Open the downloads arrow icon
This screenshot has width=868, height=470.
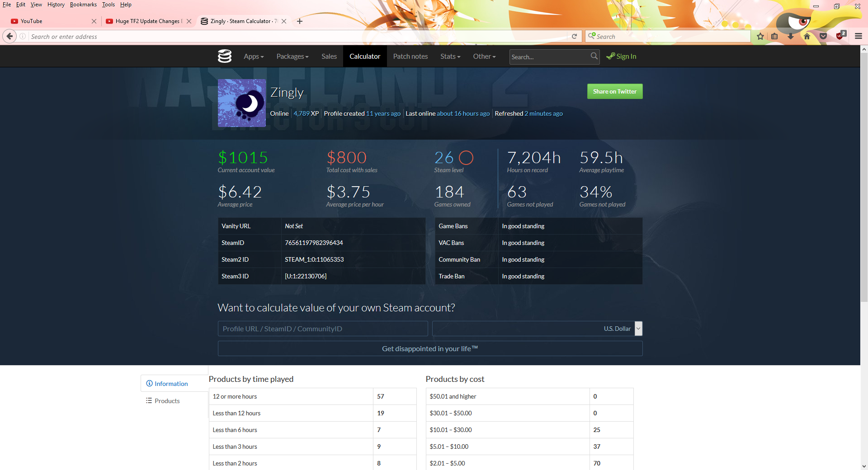pyautogui.click(x=791, y=37)
